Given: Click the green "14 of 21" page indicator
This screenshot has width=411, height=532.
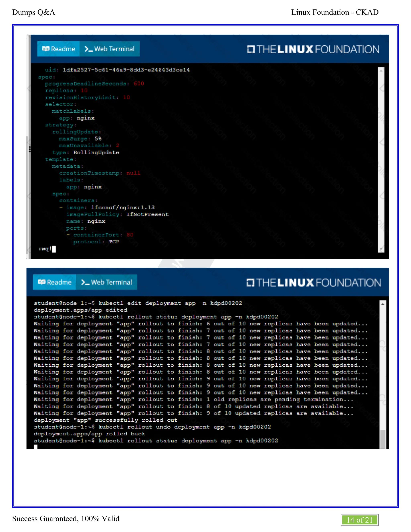Looking at the screenshot, I should (359, 520).
